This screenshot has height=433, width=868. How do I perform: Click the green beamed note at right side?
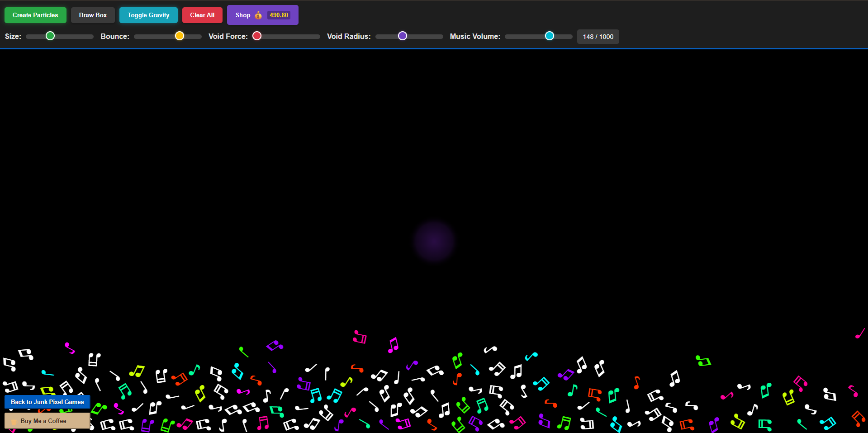703,361
